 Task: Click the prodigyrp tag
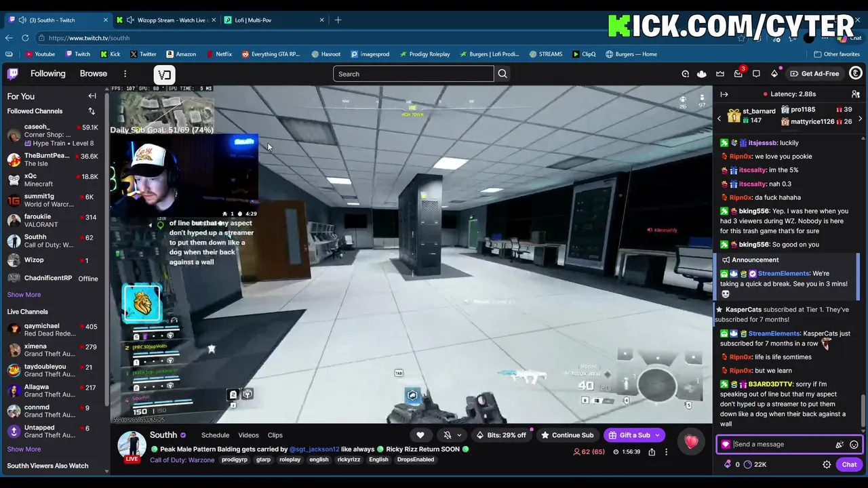(x=235, y=460)
